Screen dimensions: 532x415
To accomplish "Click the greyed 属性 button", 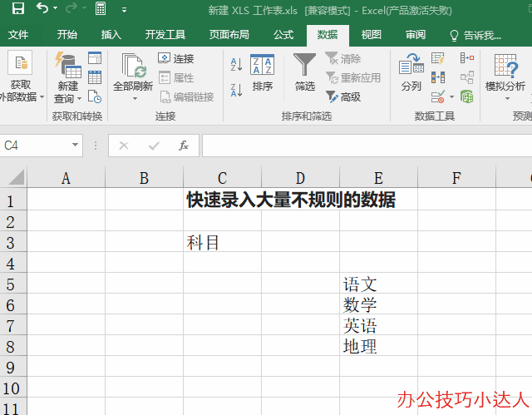I will pos(175,77).
